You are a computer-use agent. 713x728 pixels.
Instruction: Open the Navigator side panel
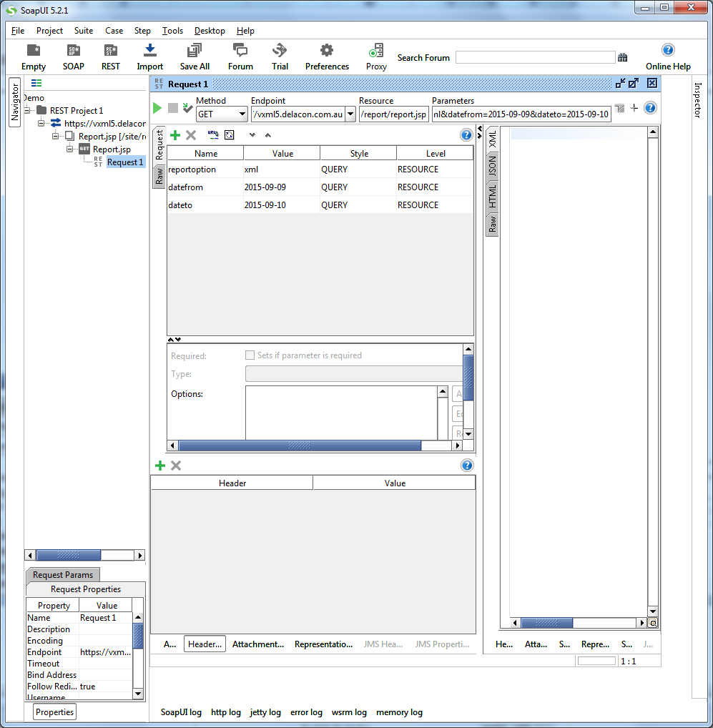pos(15,102)
